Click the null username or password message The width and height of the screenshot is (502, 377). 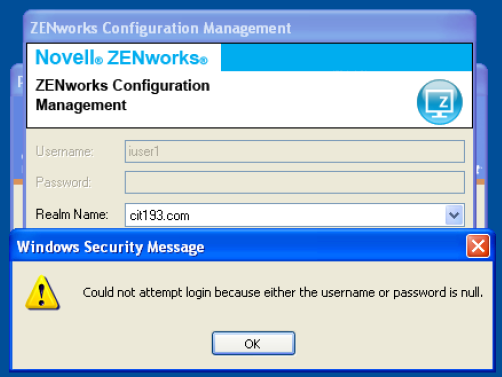click(x=283, y=292)
